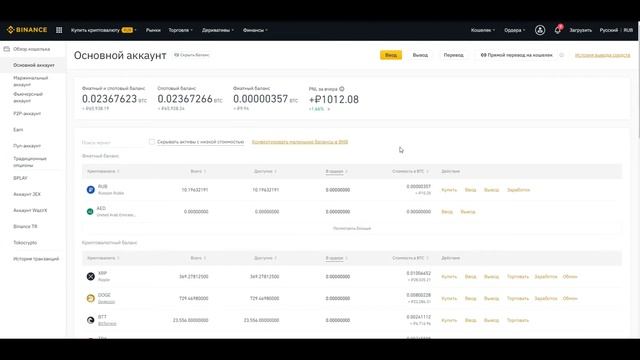Click the BTT coin icon

point(91,320)
